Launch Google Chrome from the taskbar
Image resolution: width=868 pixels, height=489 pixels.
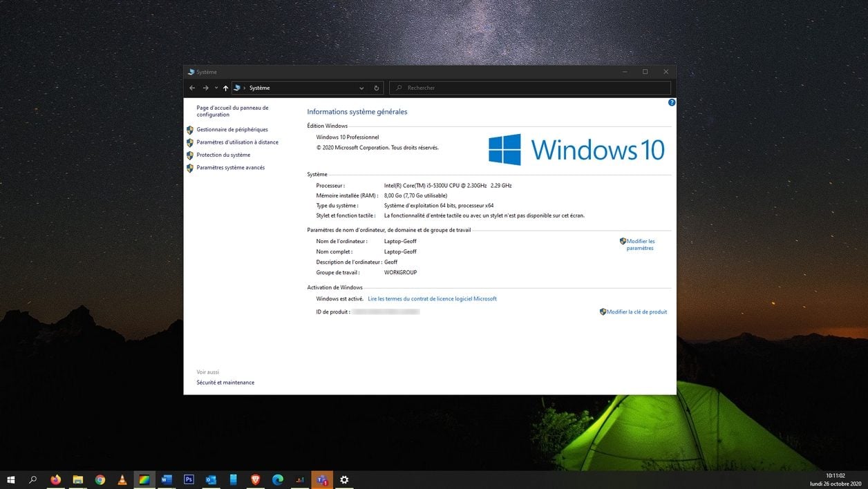[x=100, y=479]
